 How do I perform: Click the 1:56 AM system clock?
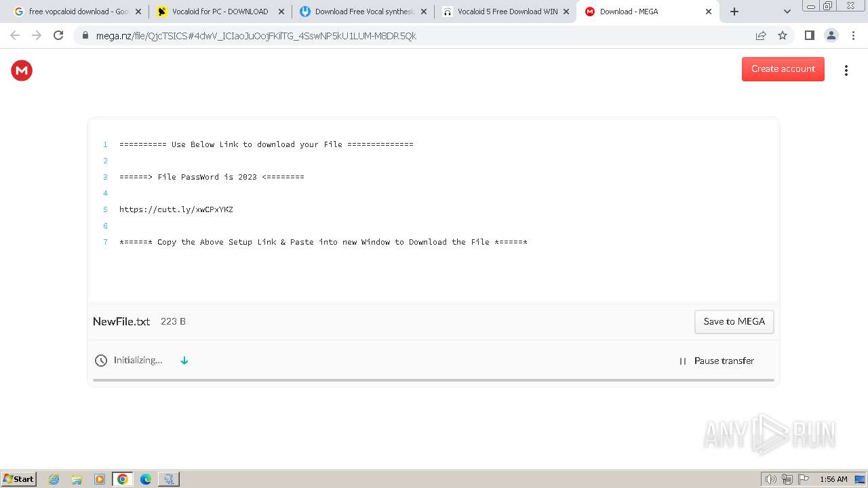[x=833, y=479]
